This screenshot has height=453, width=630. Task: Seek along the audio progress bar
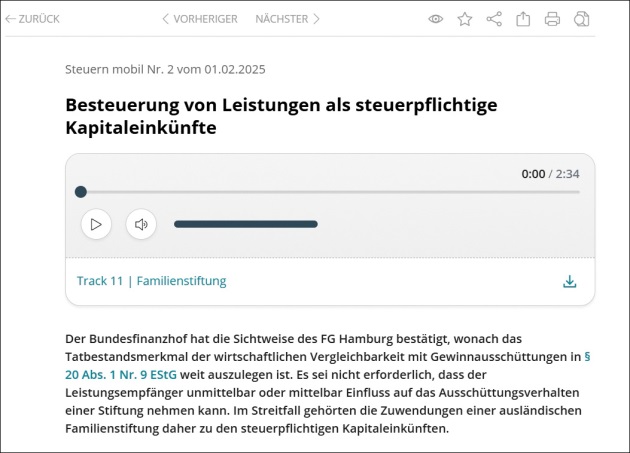pos(330,192)
